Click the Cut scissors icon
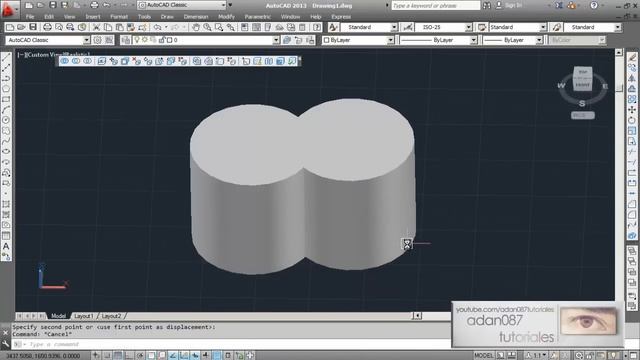This screenshot has width=640, height=360. pyautogui.click(x=96, y=27)
